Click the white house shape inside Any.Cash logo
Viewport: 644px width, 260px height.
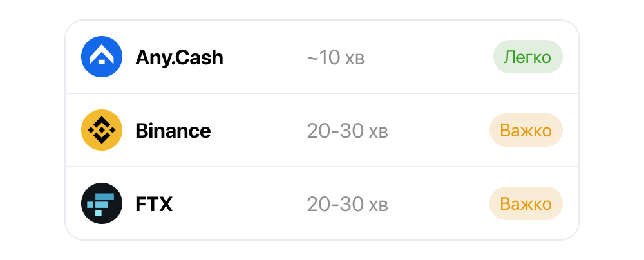point(102,55)
